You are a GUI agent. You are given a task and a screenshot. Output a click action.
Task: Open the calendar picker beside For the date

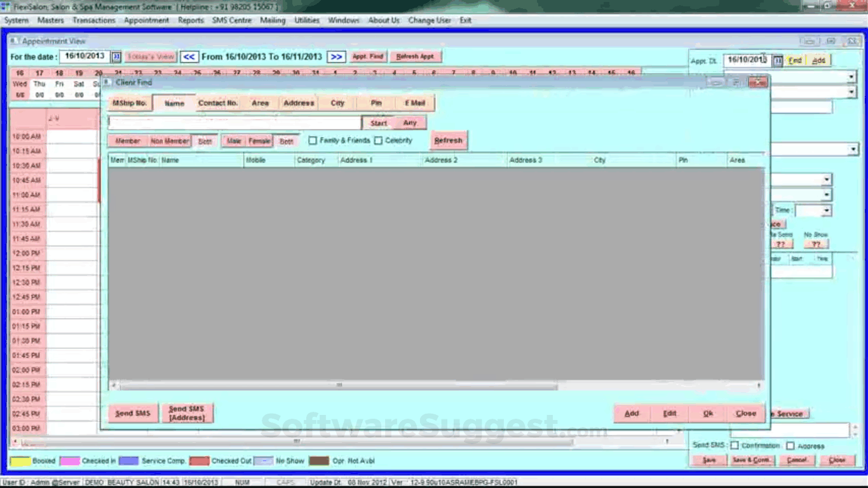point(116,57)
